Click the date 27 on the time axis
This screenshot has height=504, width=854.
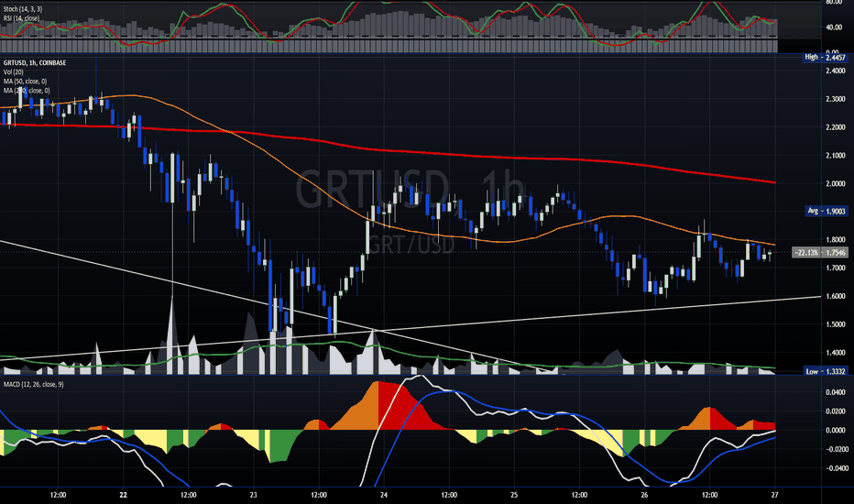[775, 495]
